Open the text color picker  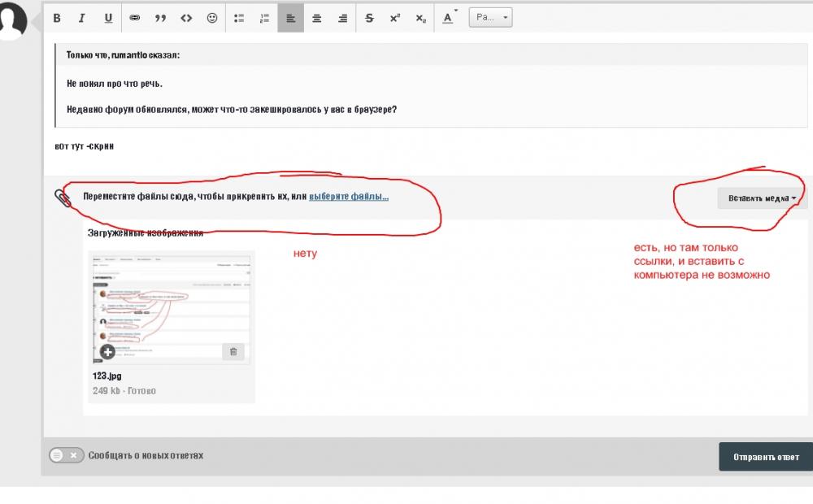point(449,18)
